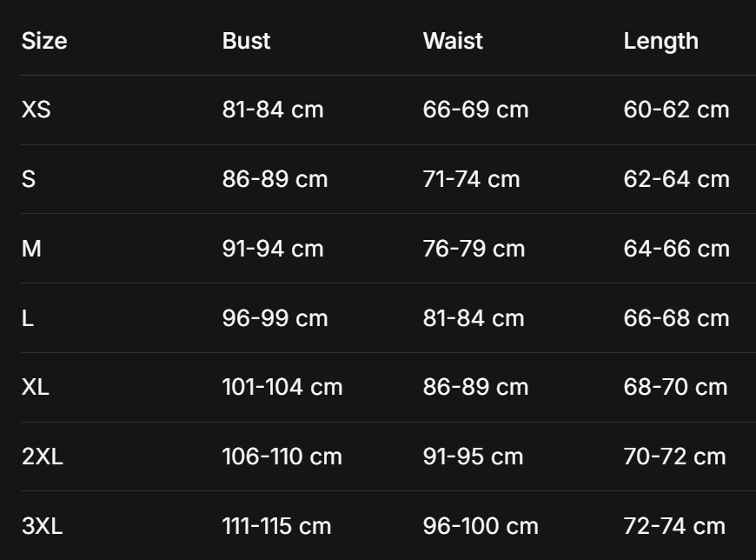Select the S size row label
The width and height of the screenshot is (756, 560).
29,179
